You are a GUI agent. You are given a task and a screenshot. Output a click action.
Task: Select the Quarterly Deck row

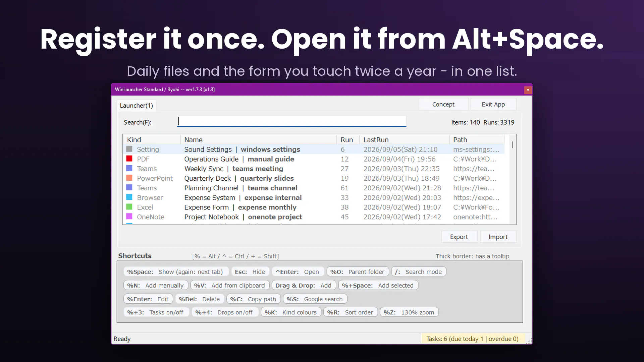click(314, 178)
